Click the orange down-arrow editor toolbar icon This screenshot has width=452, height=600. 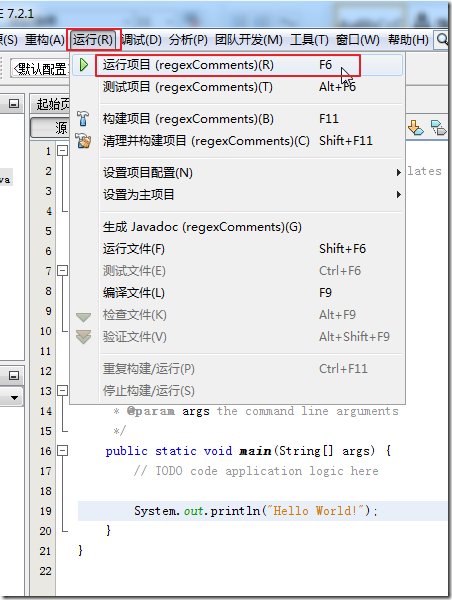(415, 127)
